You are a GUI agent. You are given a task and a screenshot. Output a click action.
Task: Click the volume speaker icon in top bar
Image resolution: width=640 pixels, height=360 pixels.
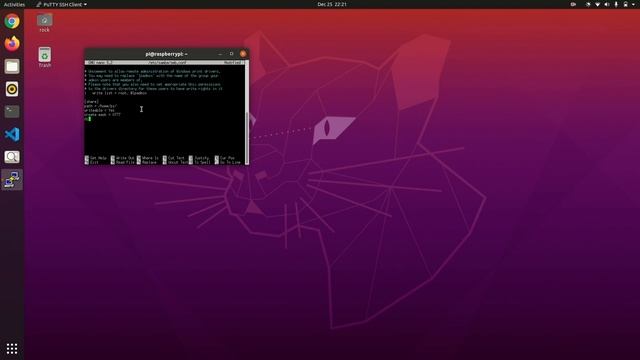coord(607,4)
